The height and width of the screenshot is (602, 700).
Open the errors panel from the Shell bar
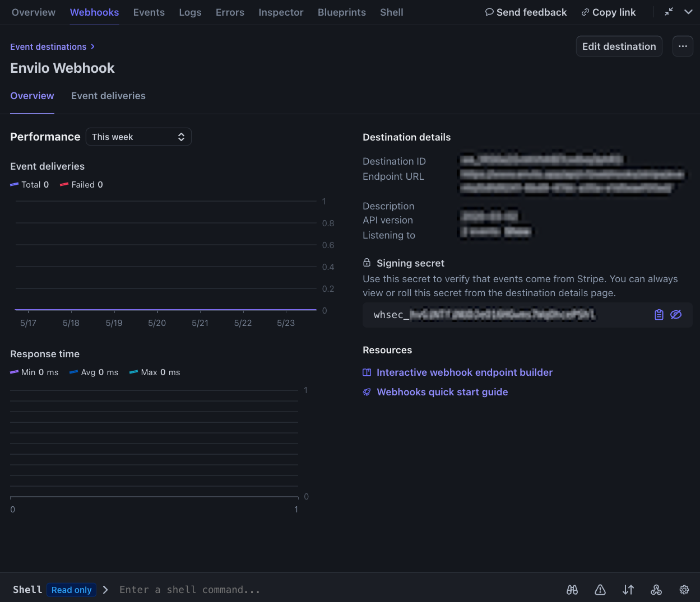tap(600, 590)
